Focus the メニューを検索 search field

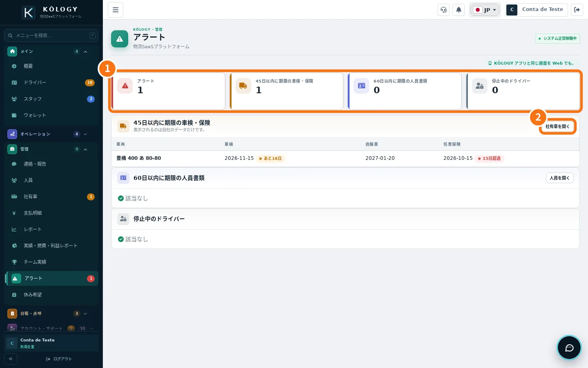pos(51,36)
